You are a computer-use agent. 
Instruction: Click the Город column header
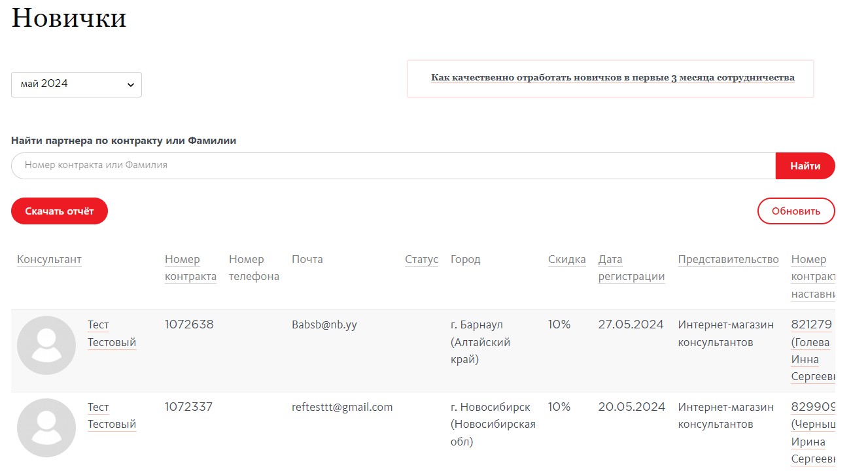click(465, 260)
